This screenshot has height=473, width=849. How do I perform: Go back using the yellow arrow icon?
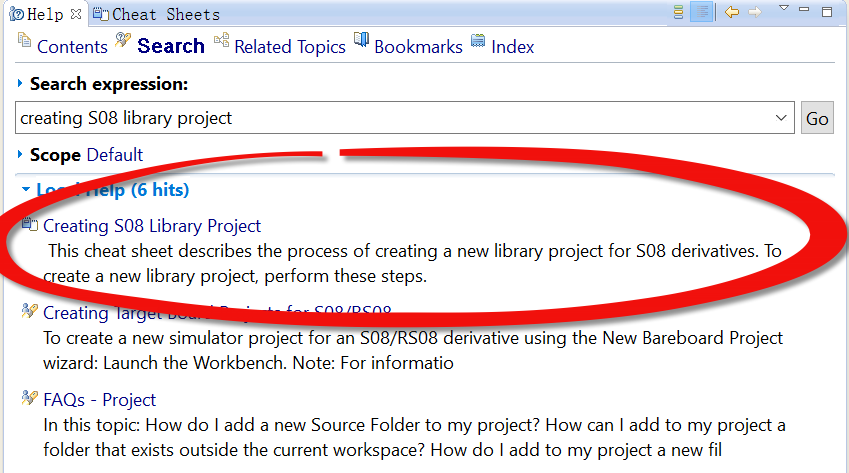(x=732, y=13)
